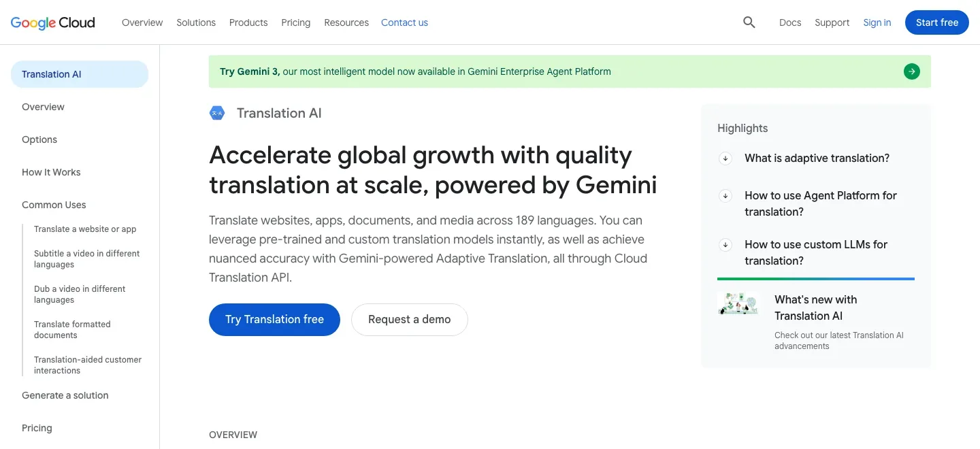
Task: Open the Overview top navigation menu
Action: point(142,22)
